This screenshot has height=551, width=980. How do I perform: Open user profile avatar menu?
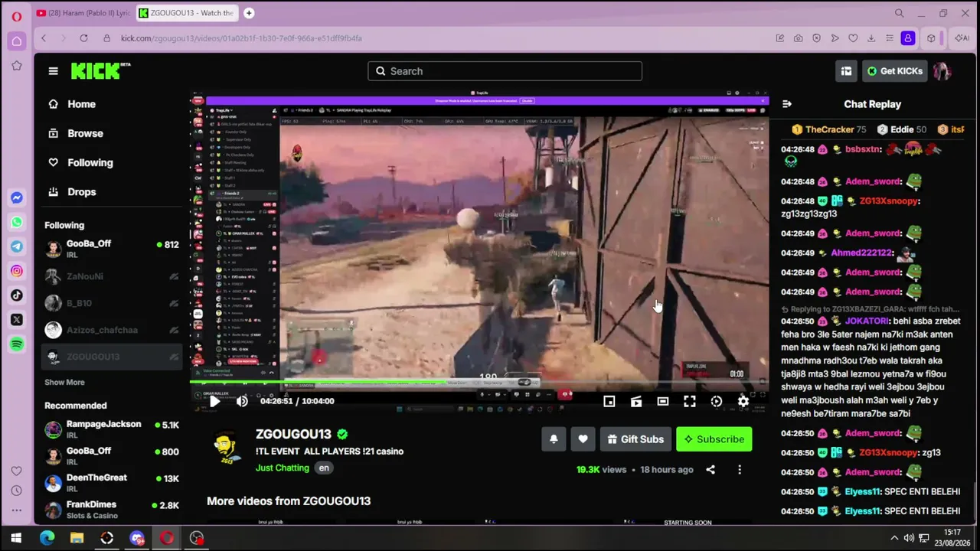[x=942, y=71]
